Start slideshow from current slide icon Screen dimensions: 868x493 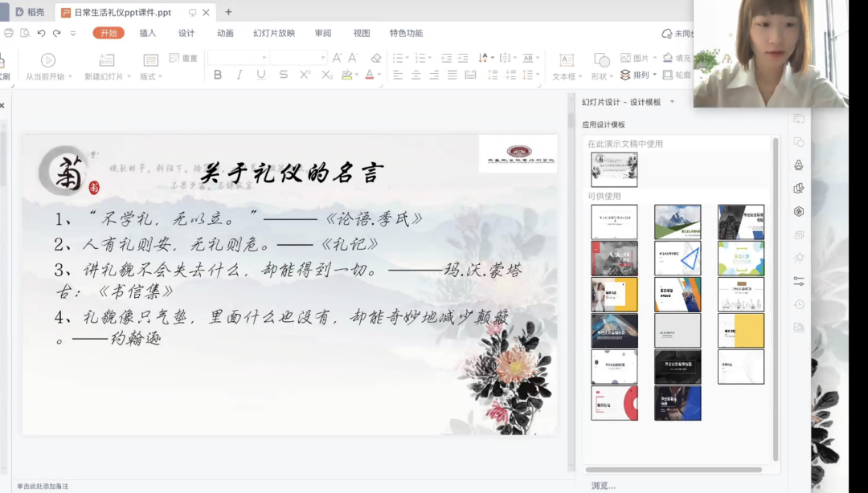coord(48,61)
